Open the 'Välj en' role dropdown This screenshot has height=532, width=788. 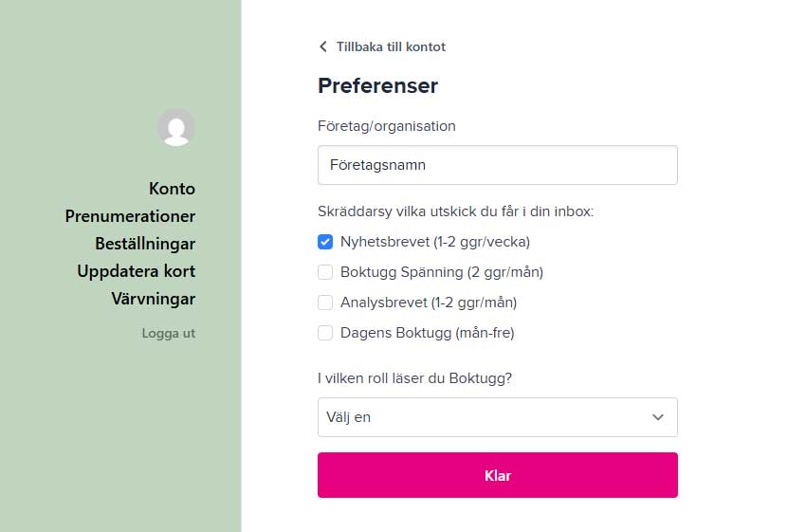point(497,417)
